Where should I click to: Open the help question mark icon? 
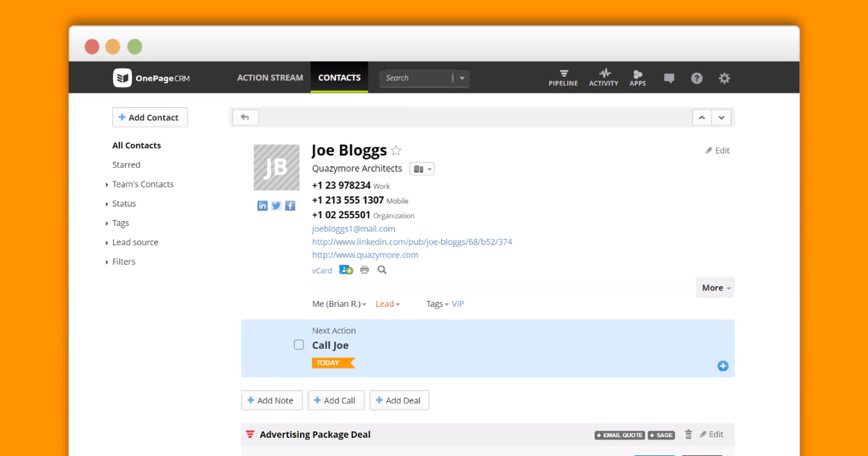click(x=696, y=77)
